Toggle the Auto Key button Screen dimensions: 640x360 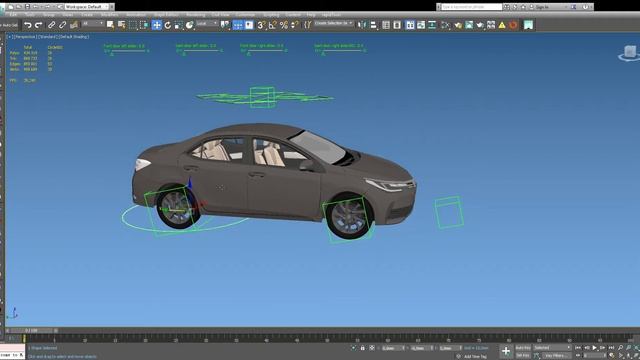point(523,348)
